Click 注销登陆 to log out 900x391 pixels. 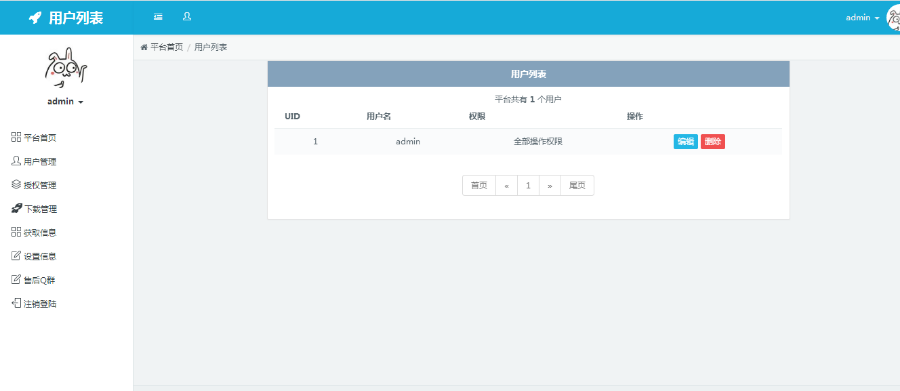pos(34,304)
